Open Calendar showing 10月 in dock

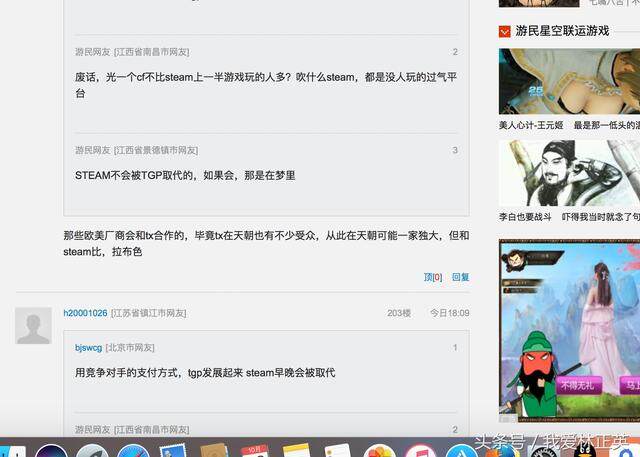tap(255, 450)
